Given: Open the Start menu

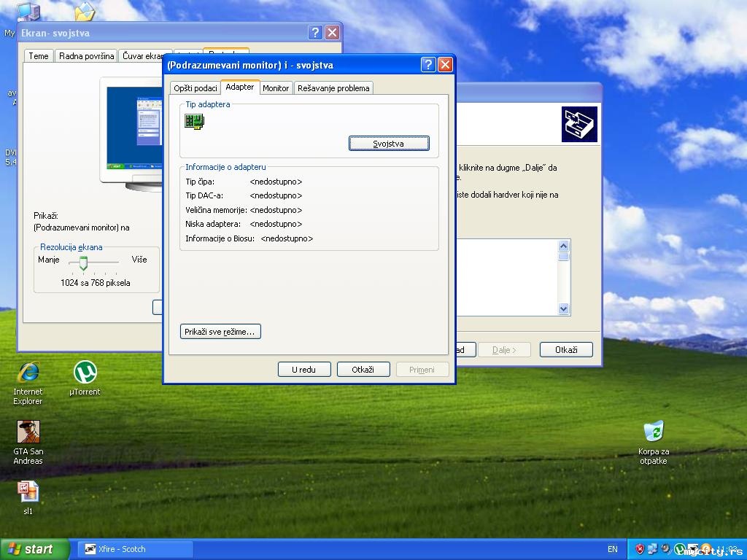Looking at the screenshot, I should pyautogui.click(x=34, y=549).
